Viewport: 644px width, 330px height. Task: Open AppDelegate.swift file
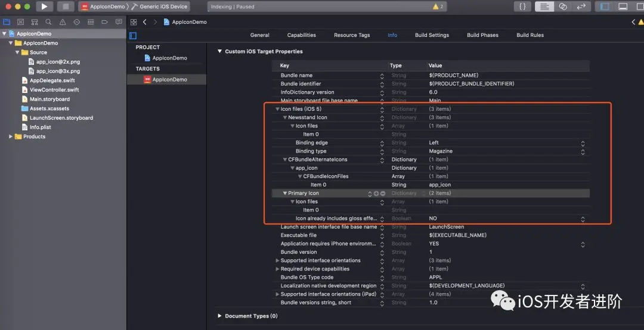52,80
